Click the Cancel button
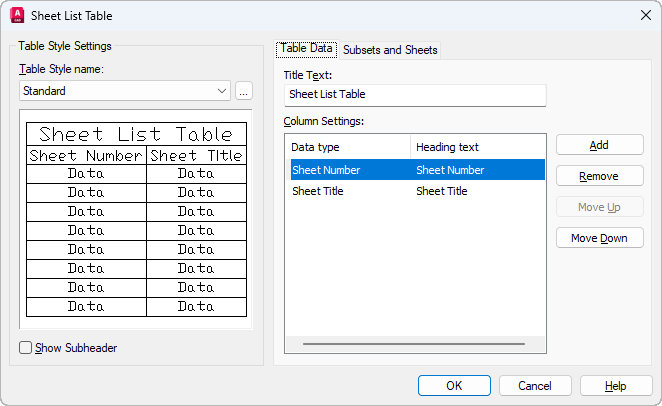This screenshot has height=406, width=662. 535,386
